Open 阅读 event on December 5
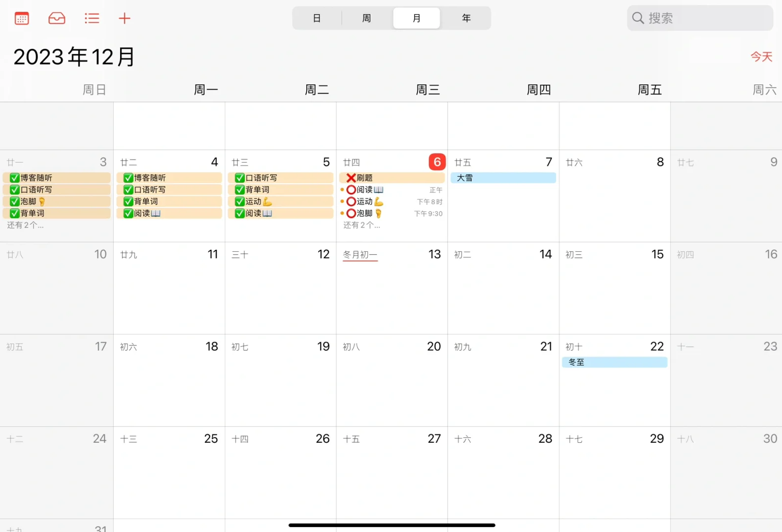 281,213
